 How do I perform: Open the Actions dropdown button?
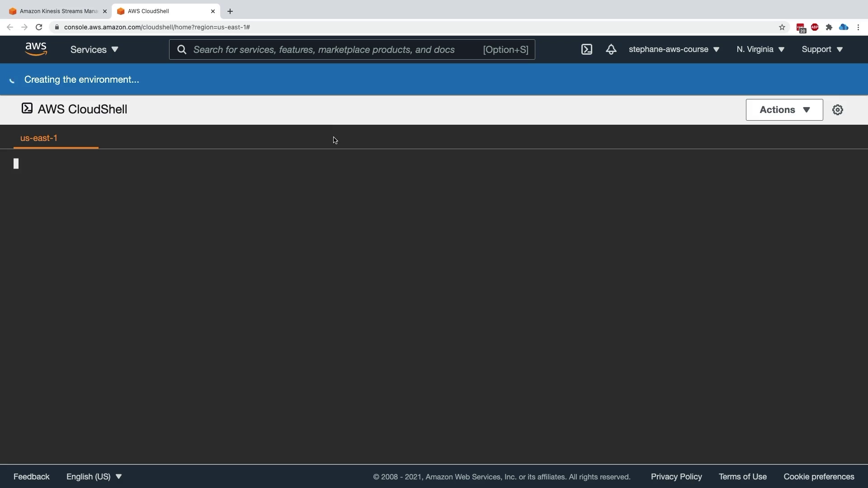pyautogui.click(x=784, y=110)
